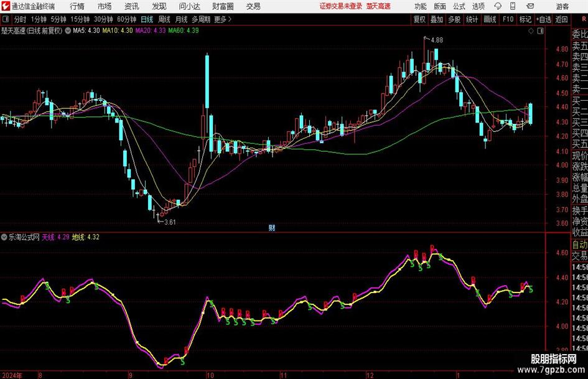This screenshot has width=588, height=379.
Task: Click the 标记 mark button
Action: [x=525, y=19]
